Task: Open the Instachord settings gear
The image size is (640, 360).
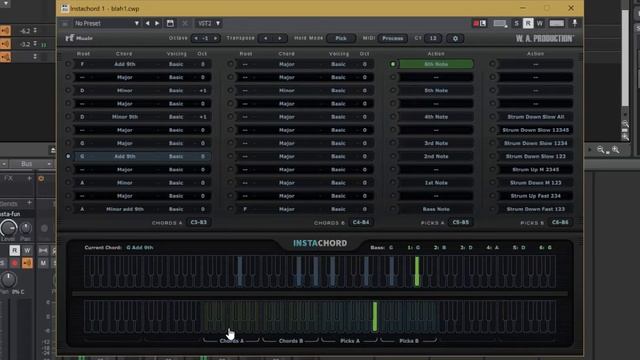Action: (455, 38)
